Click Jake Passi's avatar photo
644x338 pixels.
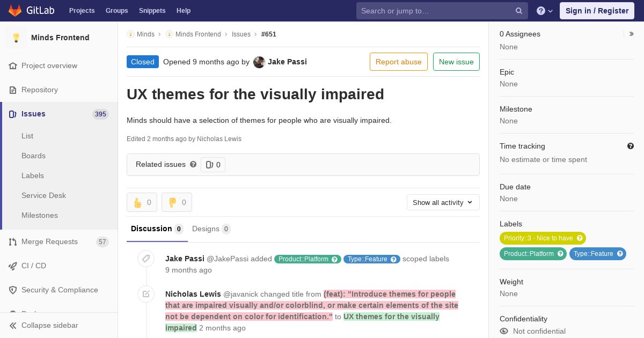coord(259,62)
